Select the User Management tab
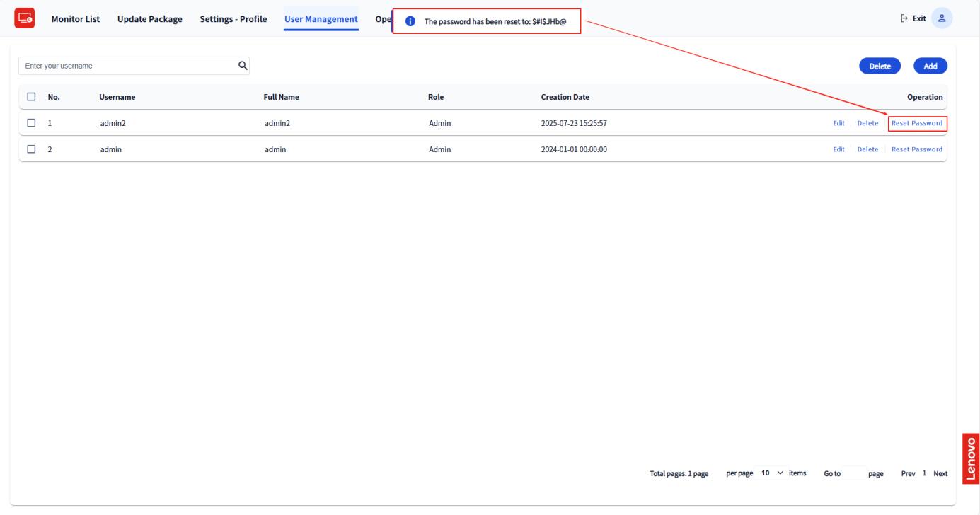Viewport: 980px width, 515px height. [x=321, y=18]
